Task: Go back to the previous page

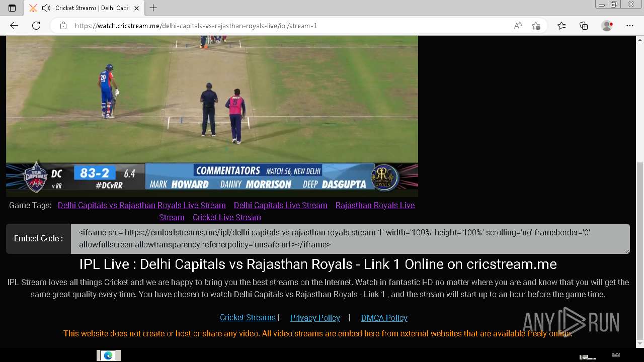Action: (14, 26)
